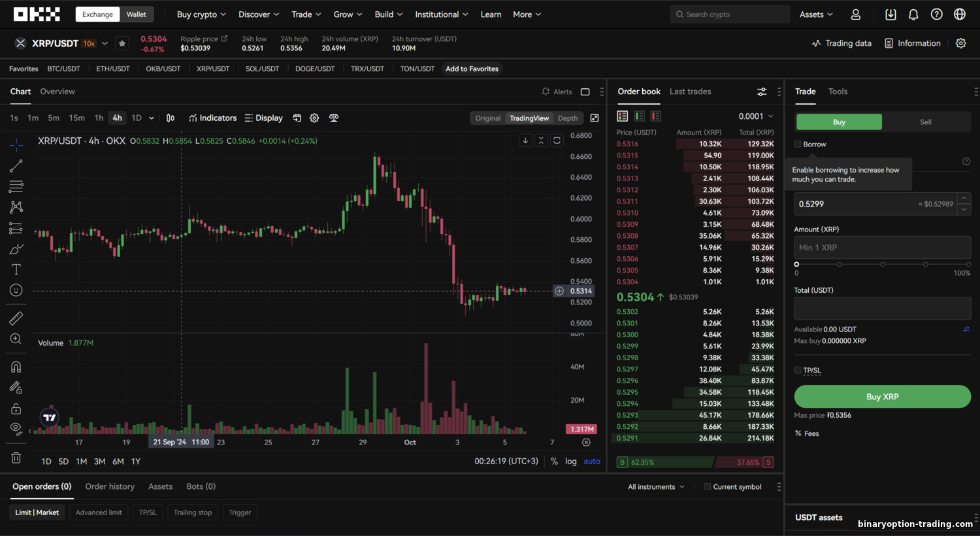Click the compare scales icon
Screen dimensions: 980x536
pos(334,118)
